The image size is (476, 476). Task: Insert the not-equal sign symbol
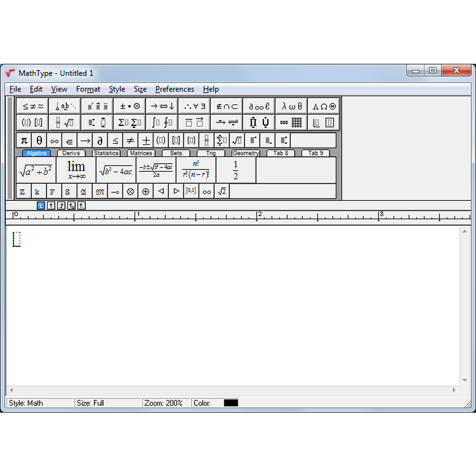pyautogui.click(x=130, y=140)
